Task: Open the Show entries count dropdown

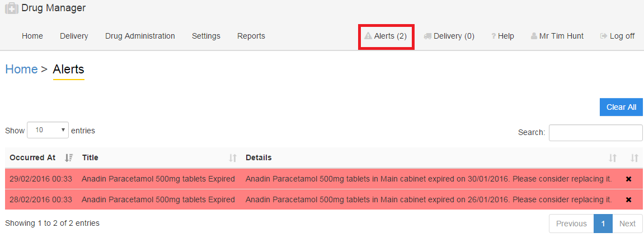Action: click(48, 130)
